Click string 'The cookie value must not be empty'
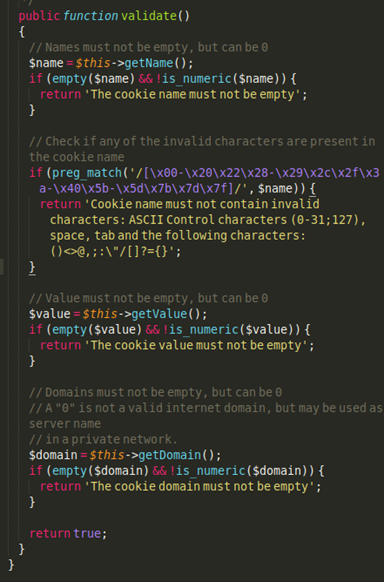The width and height of the screenshot is (384, 582). click(x=196, y=346)
